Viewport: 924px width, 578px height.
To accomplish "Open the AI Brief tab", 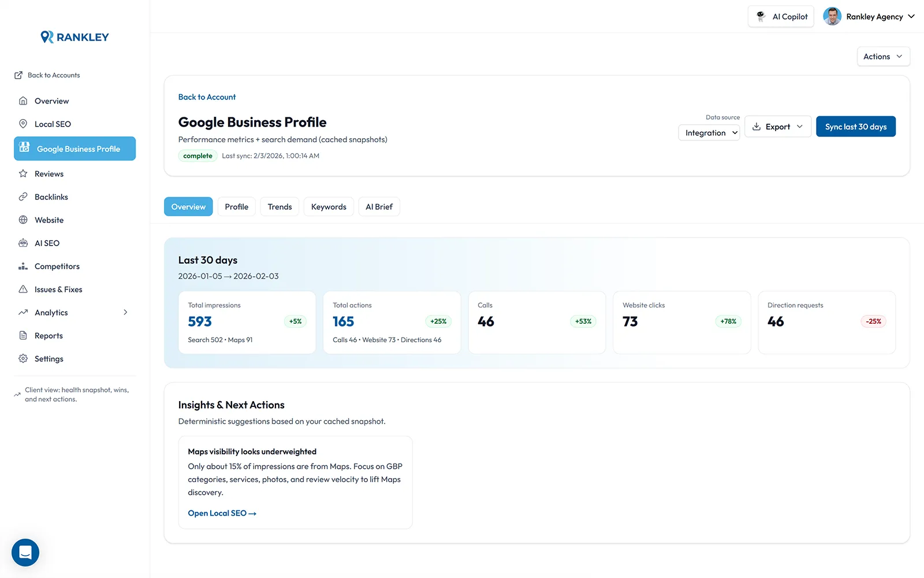I will [379, 206].
